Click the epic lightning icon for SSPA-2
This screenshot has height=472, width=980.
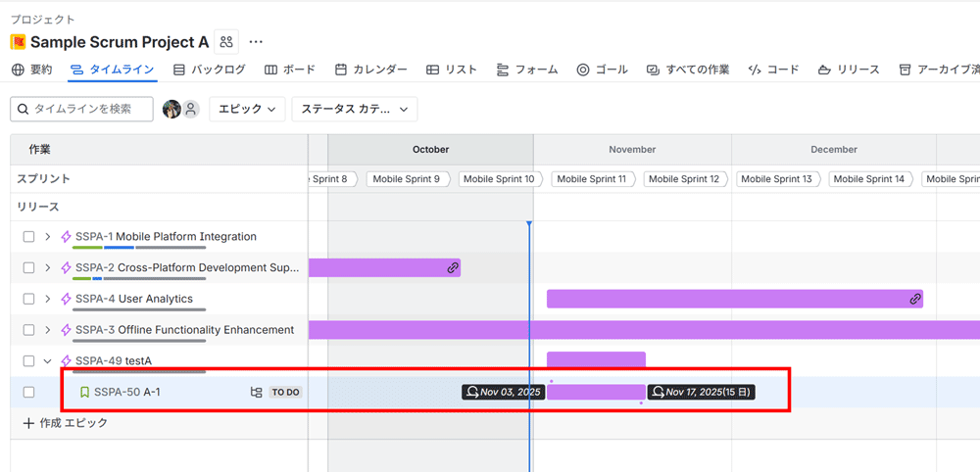coord(66,268)
